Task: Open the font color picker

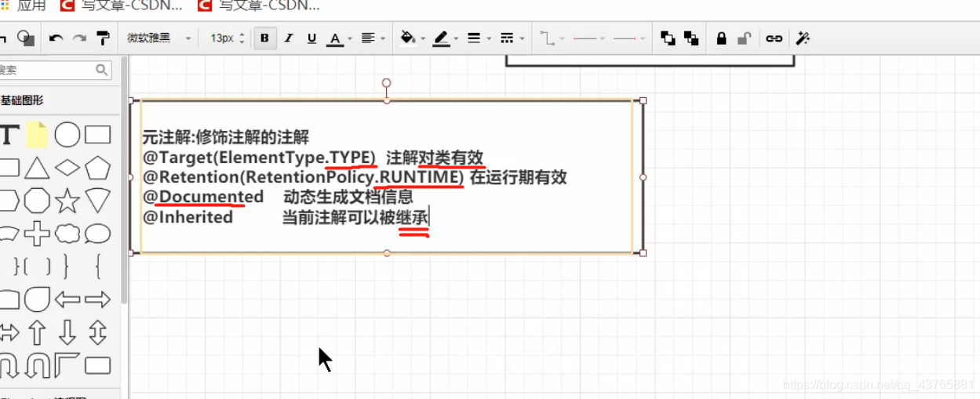Action: coord(338,38)
